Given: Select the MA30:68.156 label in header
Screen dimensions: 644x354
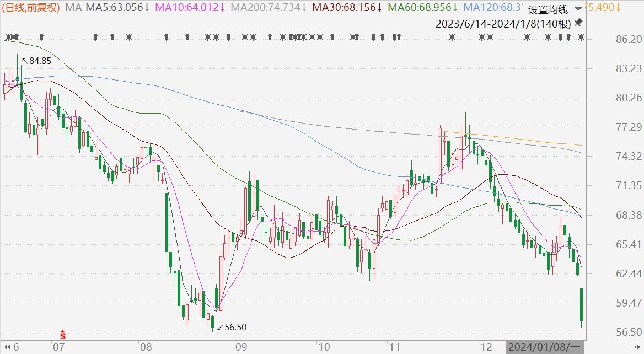Looking at the screenshot, I should coord(347,8).
